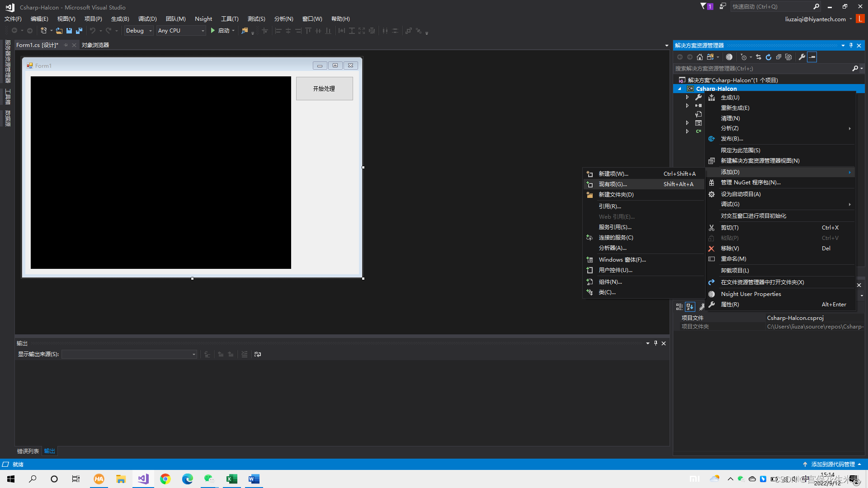Toggle the pin on the Output panel

(x=656, y=343)
